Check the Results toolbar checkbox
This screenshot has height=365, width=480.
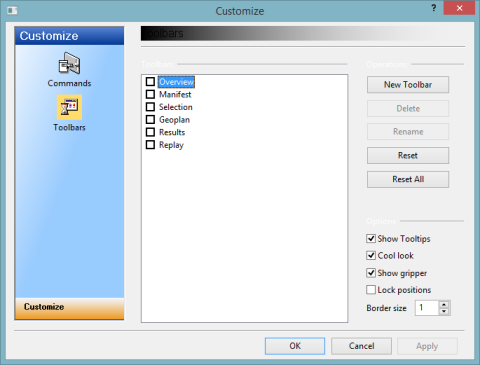(x=150, y=132)
